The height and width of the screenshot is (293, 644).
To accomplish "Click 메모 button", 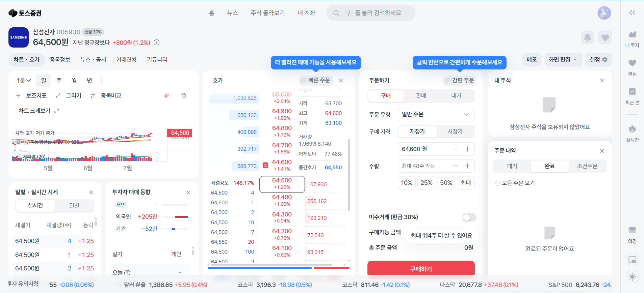I will [532, 60].
